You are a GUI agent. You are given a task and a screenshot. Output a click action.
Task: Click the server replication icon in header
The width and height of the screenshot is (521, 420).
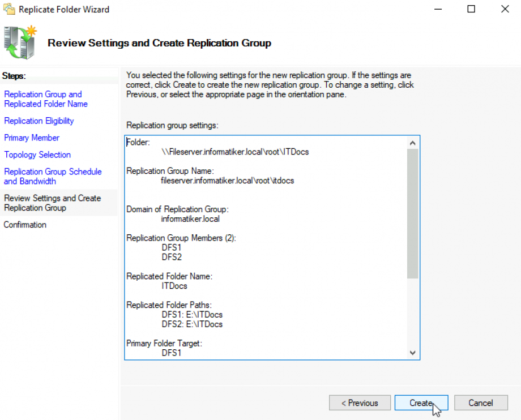tap(19, 43)
